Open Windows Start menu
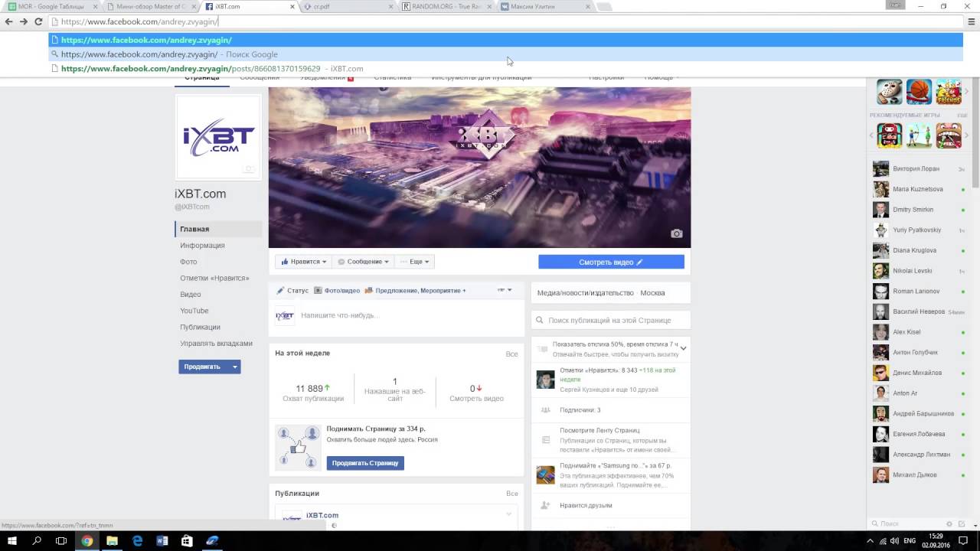980x551 pixels. 12,541
